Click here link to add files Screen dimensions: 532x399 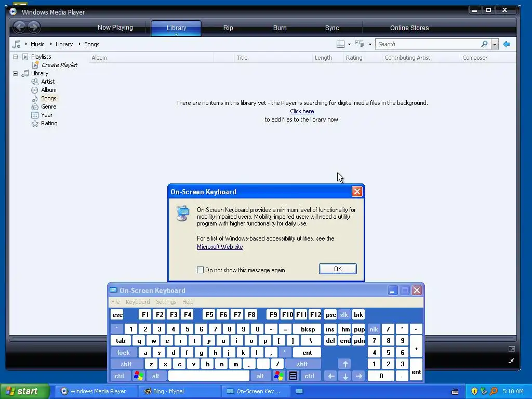[302, 111]
